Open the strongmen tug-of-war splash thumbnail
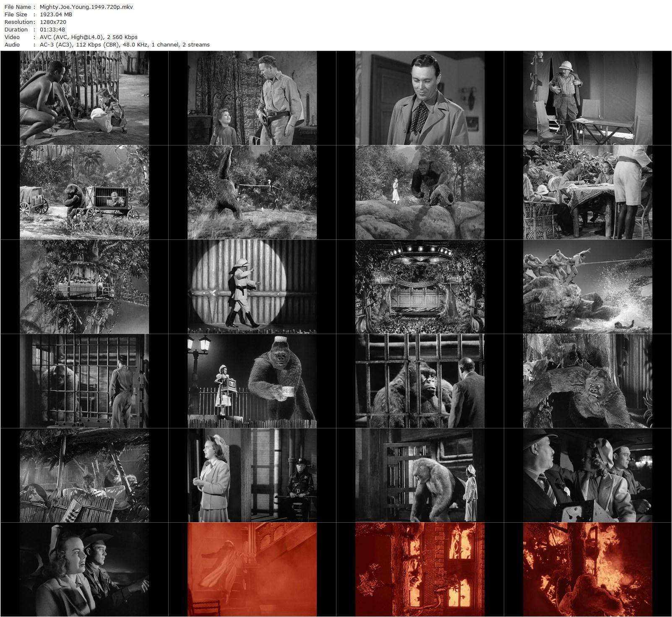672x617 pixels. [x=588, y=287]
